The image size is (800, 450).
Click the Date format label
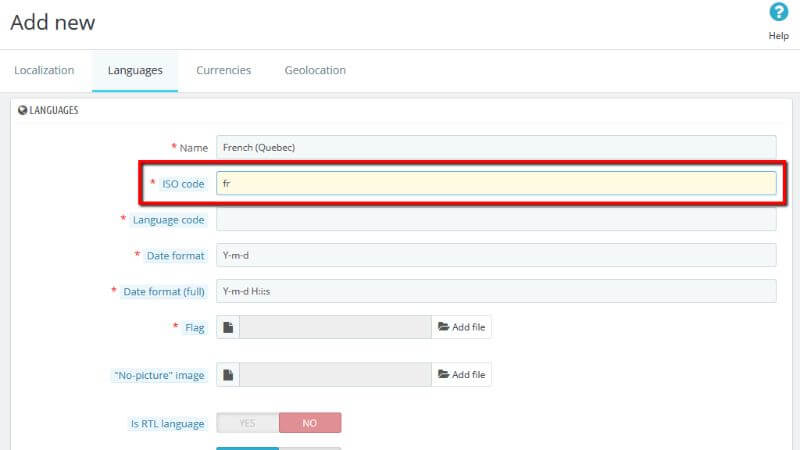[x=176, y=256]
